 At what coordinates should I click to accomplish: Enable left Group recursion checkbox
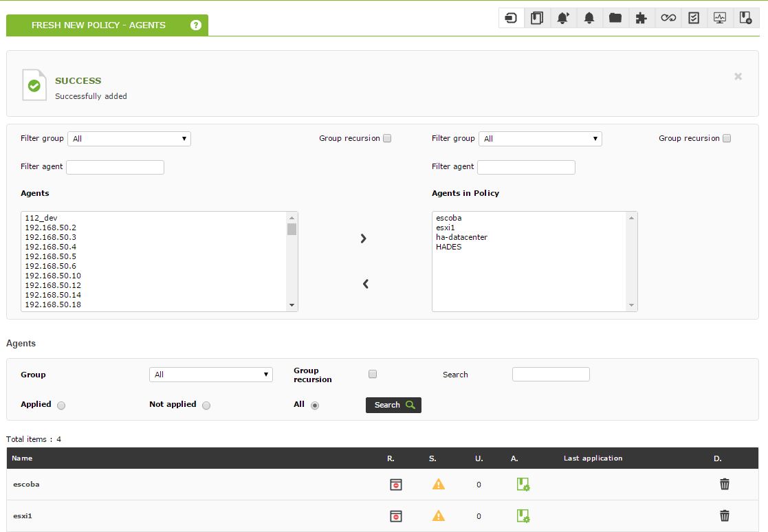click(x=387, y=139)
